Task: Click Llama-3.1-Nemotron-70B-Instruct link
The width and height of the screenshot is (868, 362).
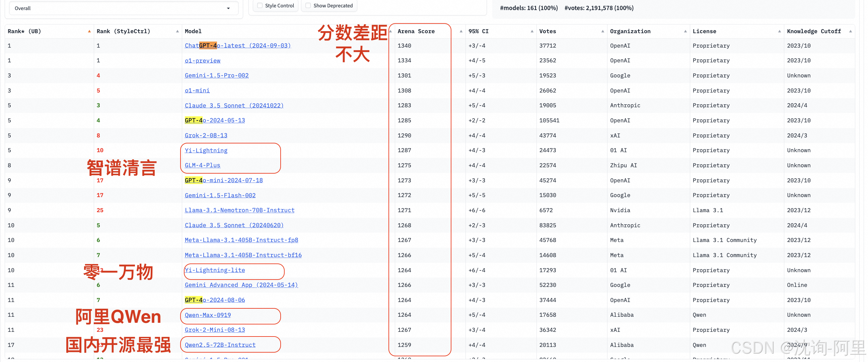Action: [239, 210]
